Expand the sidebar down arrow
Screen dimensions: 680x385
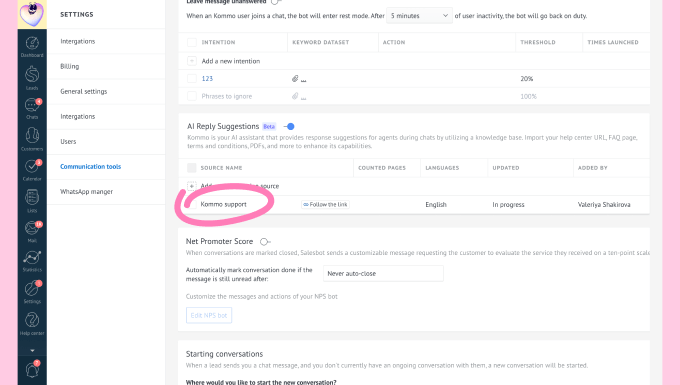pos(32,350)
